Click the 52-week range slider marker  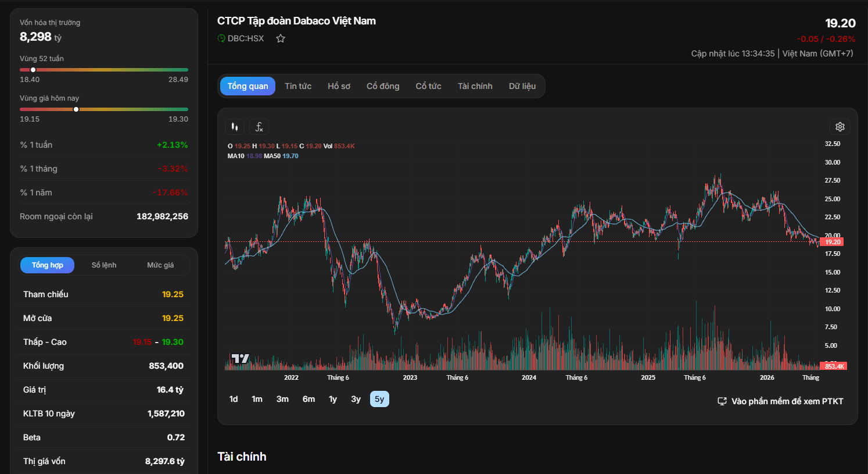tap(33, 70)
